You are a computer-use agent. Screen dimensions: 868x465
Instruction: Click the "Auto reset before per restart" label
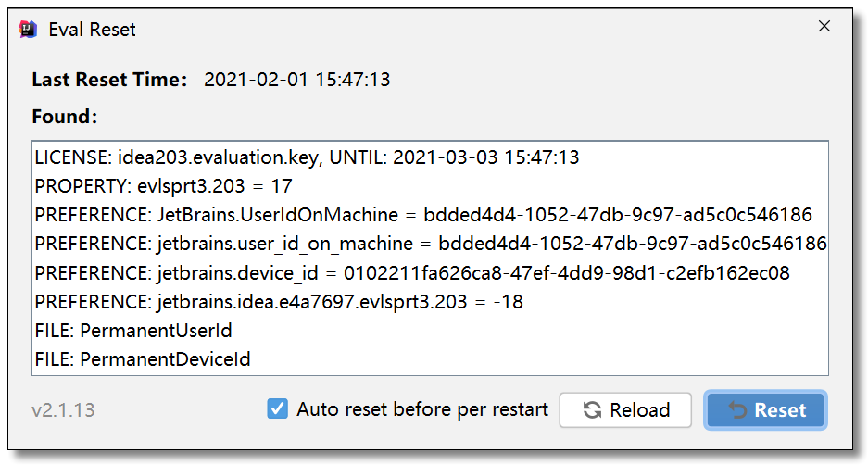pos(421,409)
